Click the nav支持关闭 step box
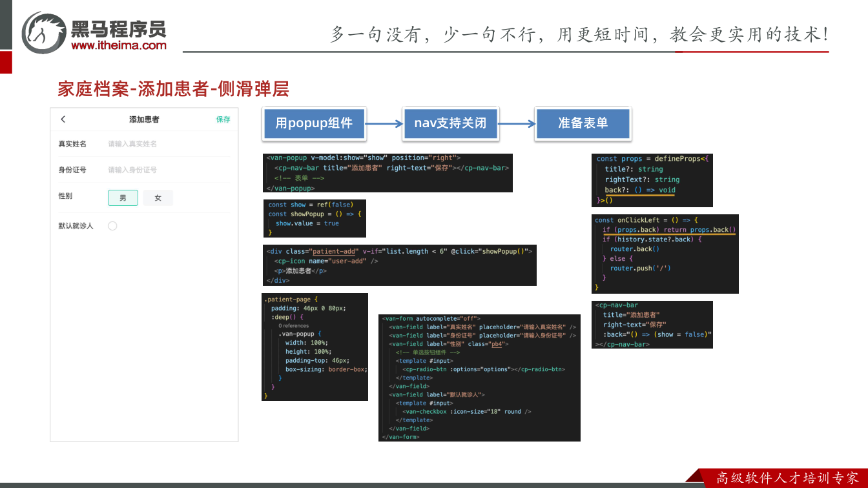 450,123
